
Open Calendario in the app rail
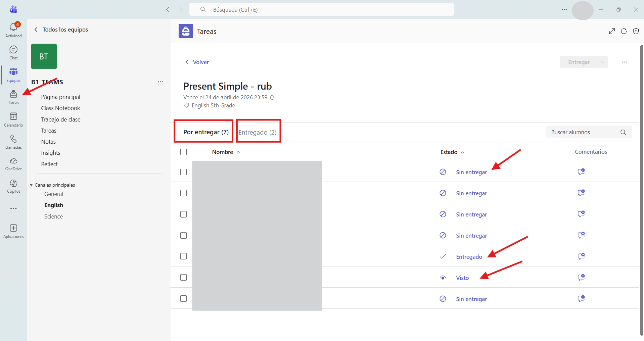click(13, 119)
